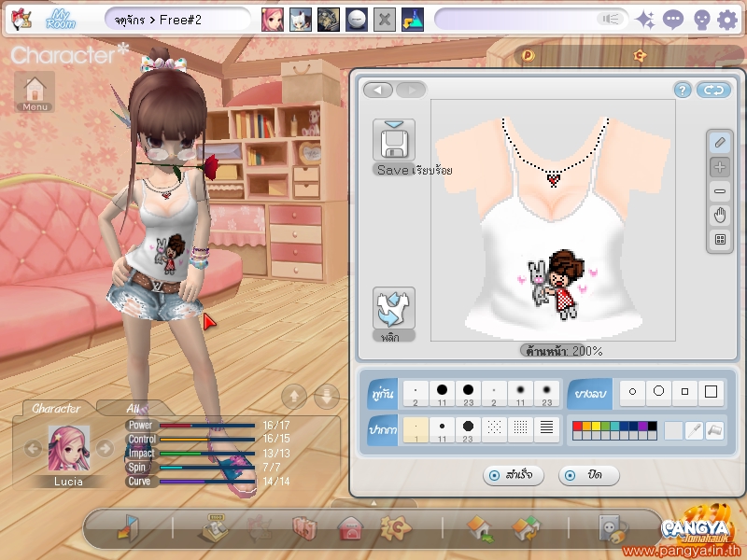Pick the yellow color swatch
This screenshot has height=560, width=747.
pos(596,426)
